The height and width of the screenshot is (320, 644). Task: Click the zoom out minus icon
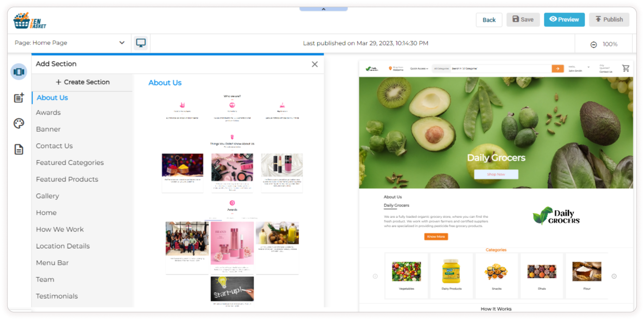point(593,45)
